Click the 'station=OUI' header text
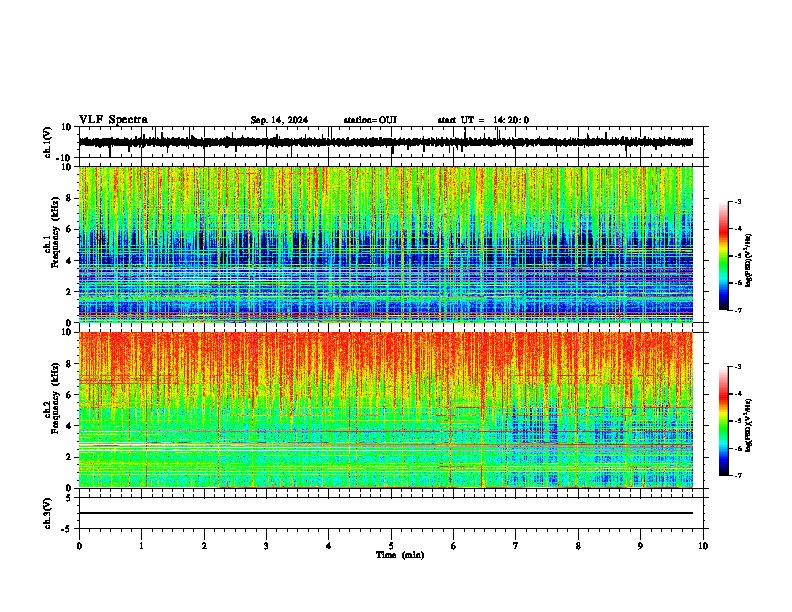Viewport: 792px width, 612px height. (x=370, y=120)
